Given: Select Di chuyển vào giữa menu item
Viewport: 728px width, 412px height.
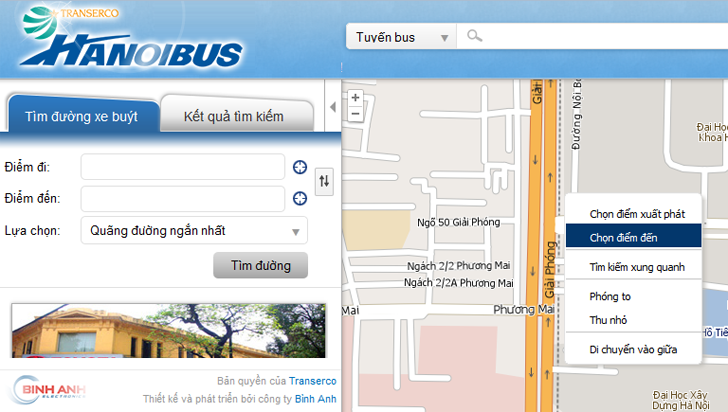Looking at the screenshot, I should click(633, 349).
